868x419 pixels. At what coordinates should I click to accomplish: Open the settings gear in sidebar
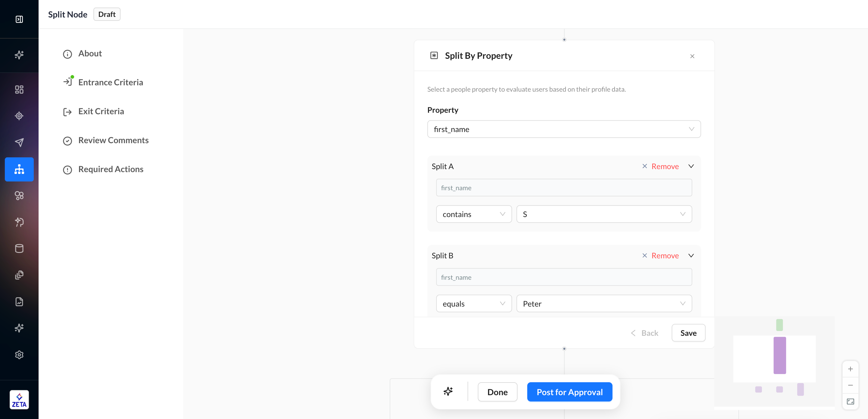tap(19, 354)
